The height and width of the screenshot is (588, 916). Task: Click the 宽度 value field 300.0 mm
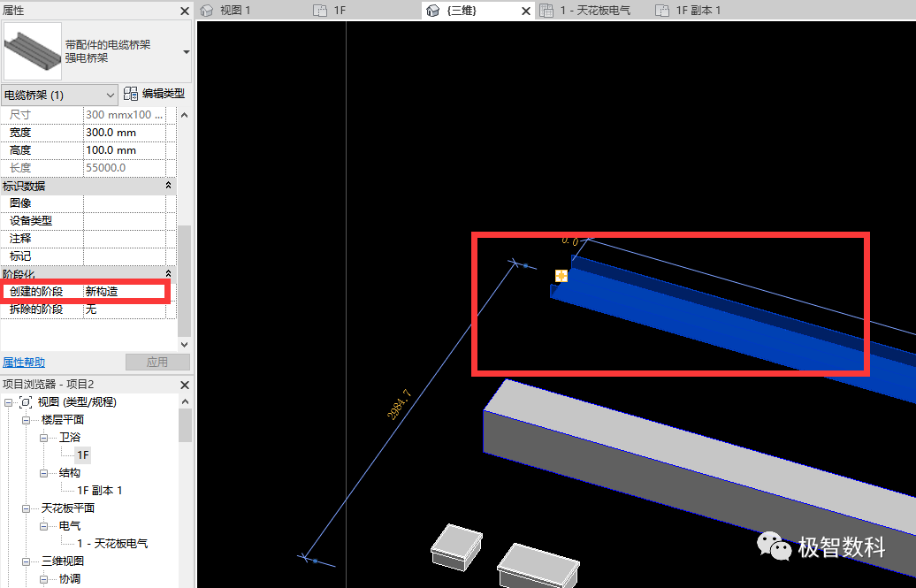click(124, 133)
